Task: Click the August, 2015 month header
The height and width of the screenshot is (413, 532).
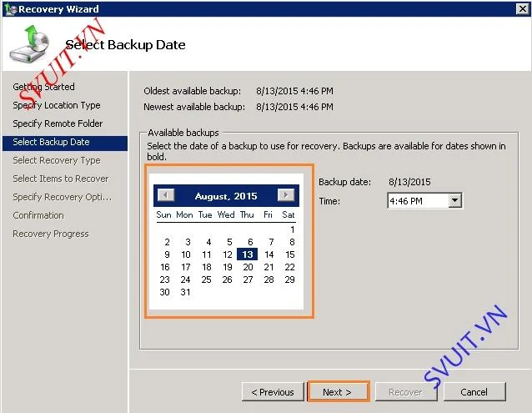Action: (x=226, y=196)
